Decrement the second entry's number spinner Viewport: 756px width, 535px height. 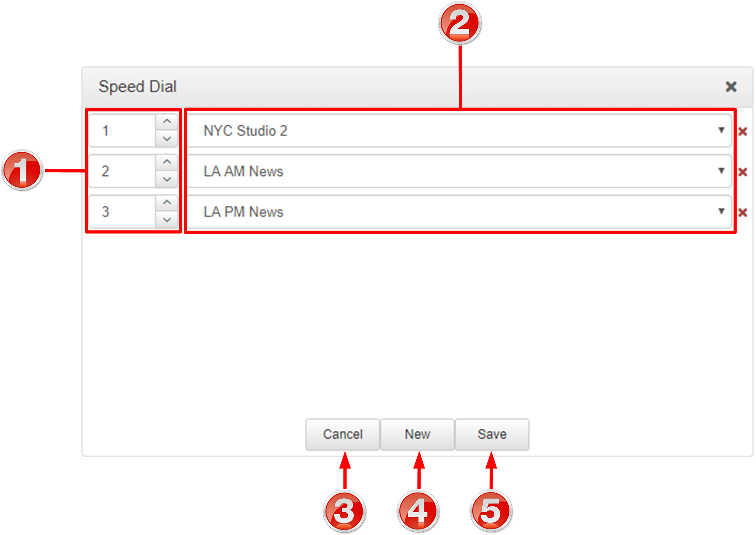(x=167, y=179)
